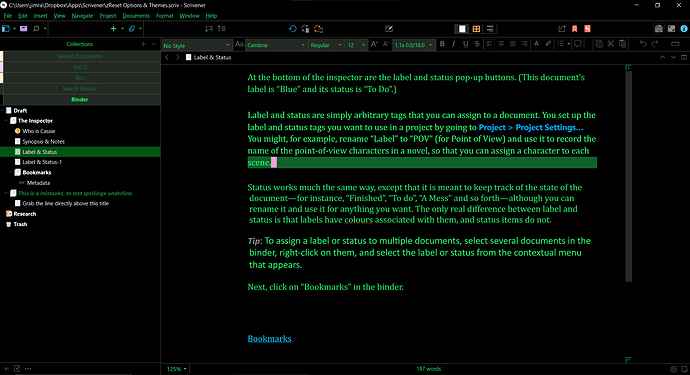Screen dimensions: 690x375
Task: Open the project search magnifier
Action: pyautogui.click(x=36, y=29)
